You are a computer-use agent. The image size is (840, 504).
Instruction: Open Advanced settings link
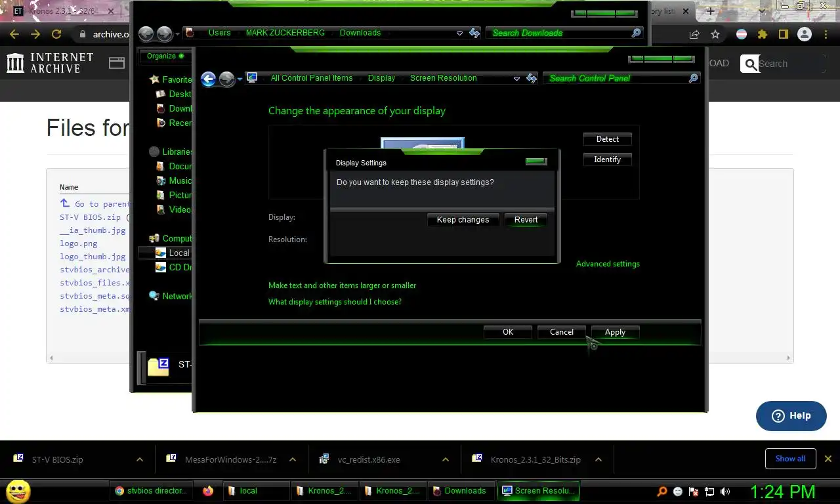pos(608,264)
